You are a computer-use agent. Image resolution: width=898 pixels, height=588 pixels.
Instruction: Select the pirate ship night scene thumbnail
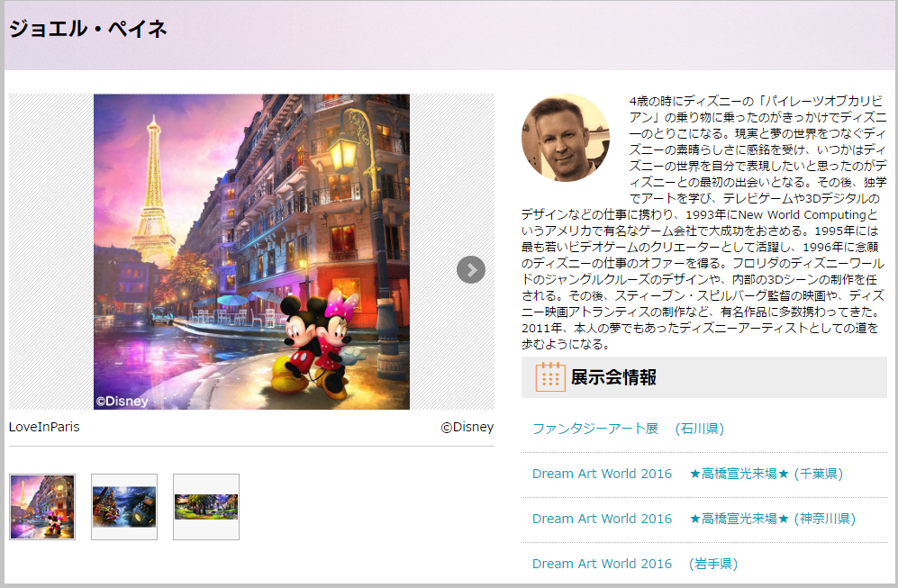point(124,507)
